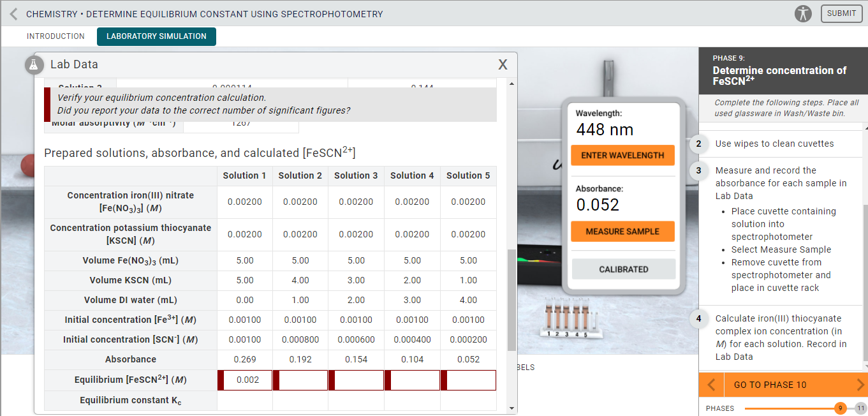Click Solution 1 absorbance value 0.269

click(x=245, y=360)
